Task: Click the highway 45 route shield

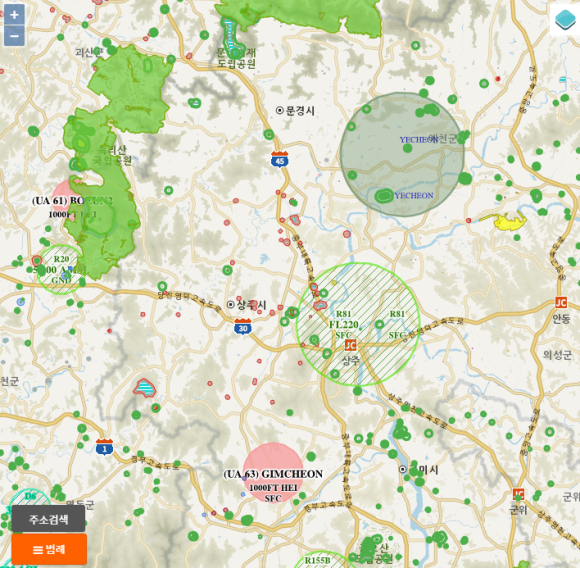Action: point(280,159)
